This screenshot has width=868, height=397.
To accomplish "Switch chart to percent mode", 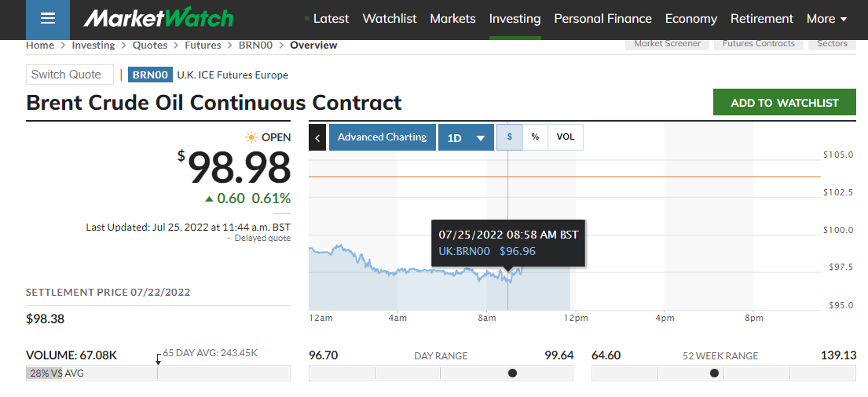I will (535, 137).
